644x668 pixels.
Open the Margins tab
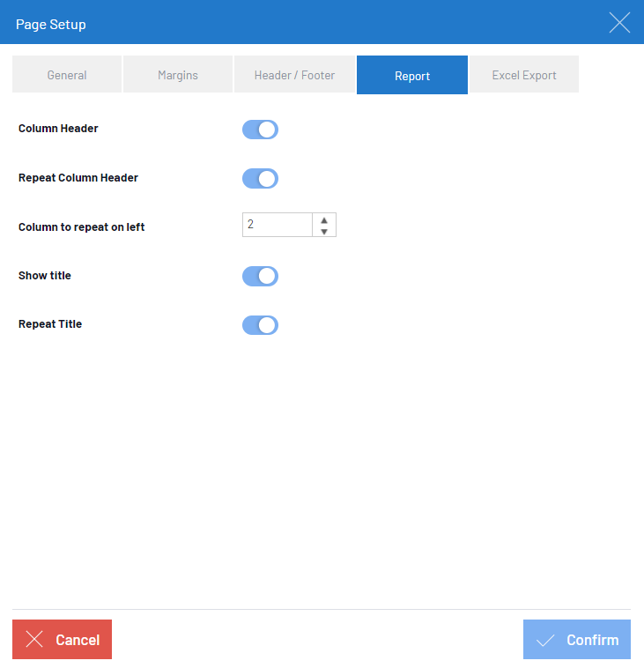point(178,75)
